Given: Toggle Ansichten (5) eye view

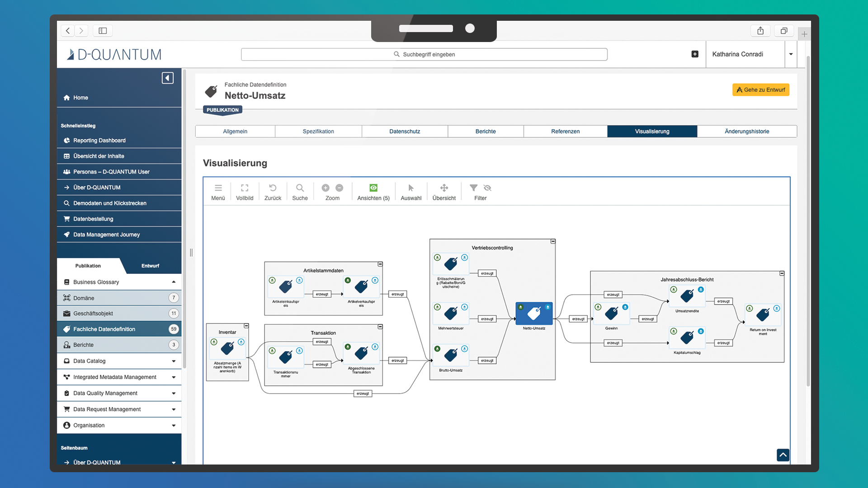Looking at the screenshot, I should point(373,188).
